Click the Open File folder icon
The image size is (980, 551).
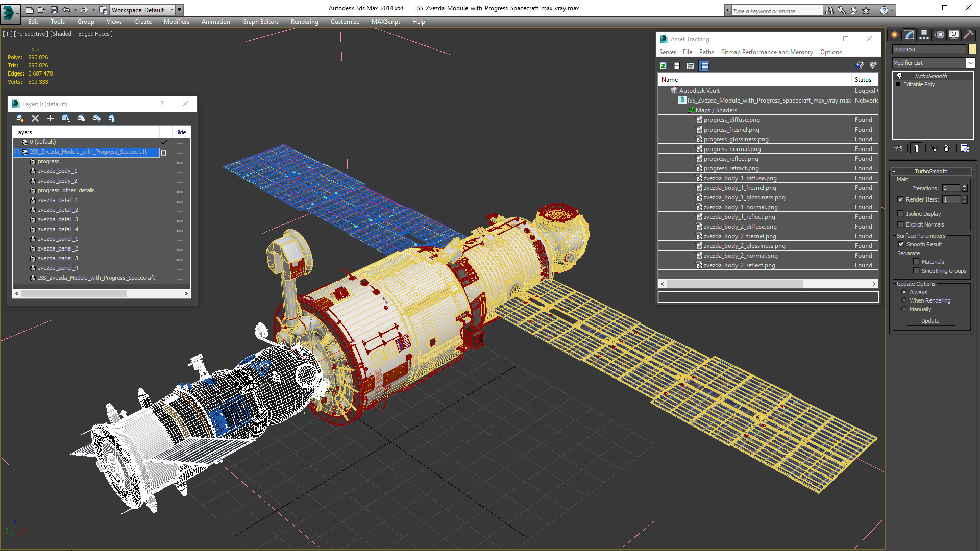[41, 10]
